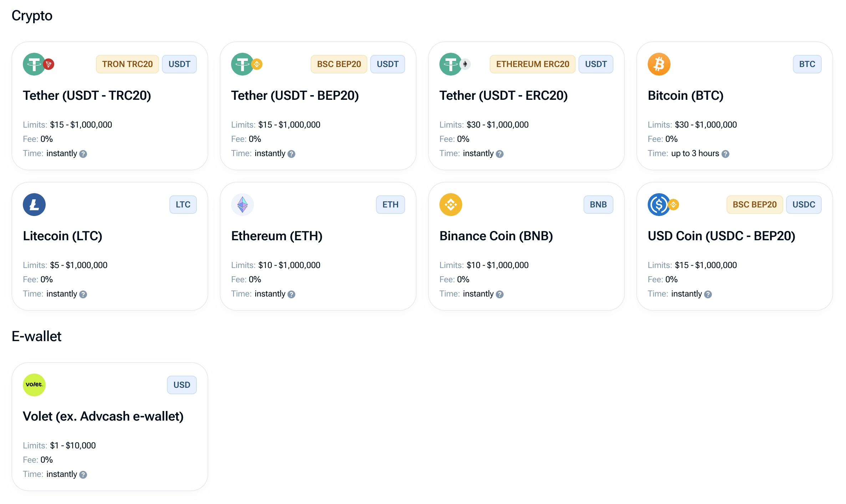
Task: Click the TRON TRC20 network badge
Action: click(127, 64)
